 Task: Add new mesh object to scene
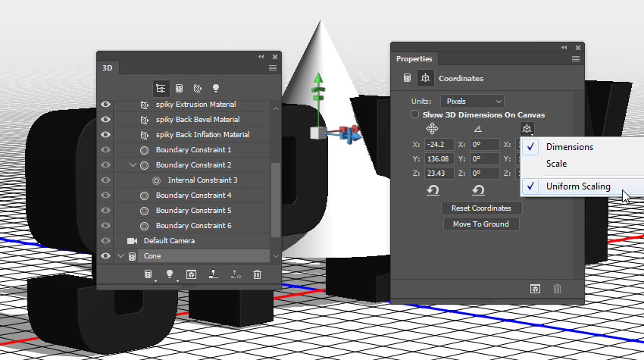click(148, 274)
